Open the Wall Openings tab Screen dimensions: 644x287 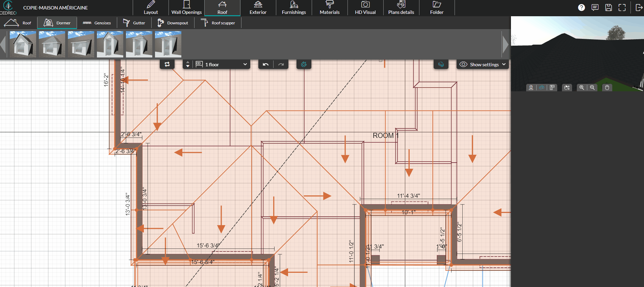click(x=186, y=8)
